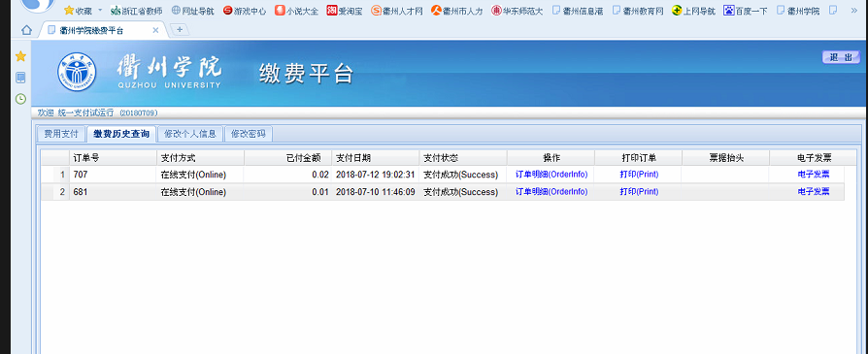Show more bookmarks via the » chevron
This screenshot has height=354, width=868.
point(853,11)
